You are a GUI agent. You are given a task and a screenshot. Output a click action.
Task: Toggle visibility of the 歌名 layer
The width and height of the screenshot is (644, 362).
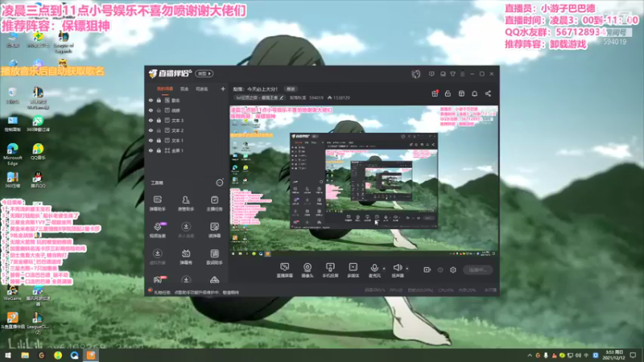point(151,100)
